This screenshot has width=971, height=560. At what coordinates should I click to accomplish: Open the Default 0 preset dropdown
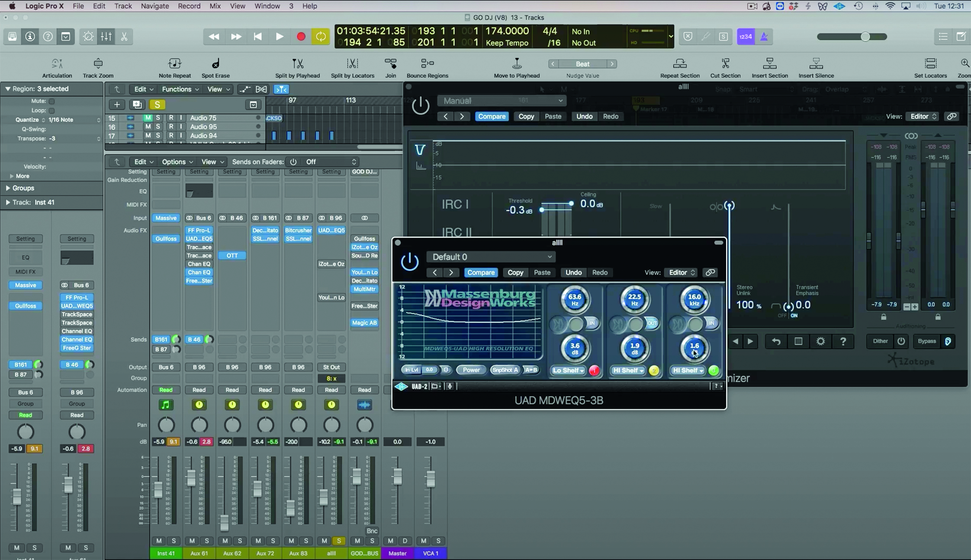click(x=490, y=257)
